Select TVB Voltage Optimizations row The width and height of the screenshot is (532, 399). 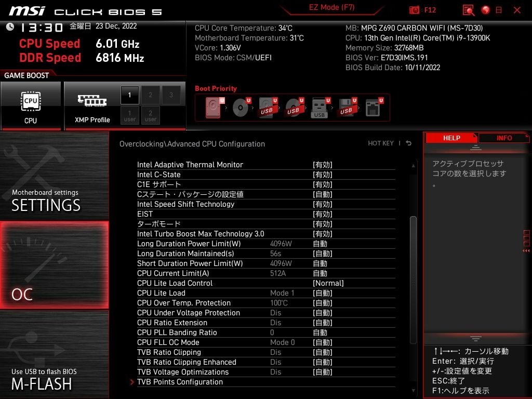pyautogui.click(x=266, y=372)
